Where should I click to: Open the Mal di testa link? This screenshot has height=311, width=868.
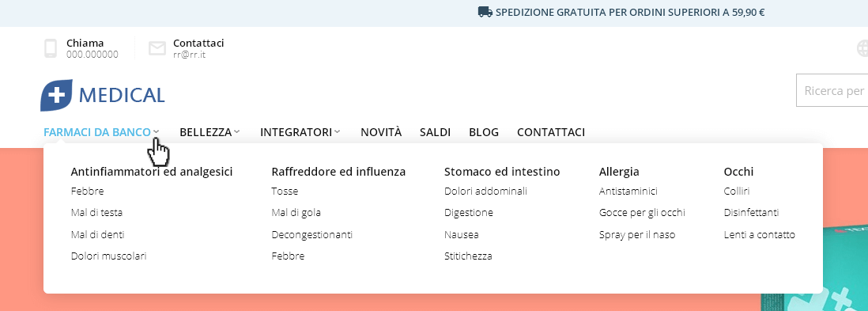pos(97,212)
